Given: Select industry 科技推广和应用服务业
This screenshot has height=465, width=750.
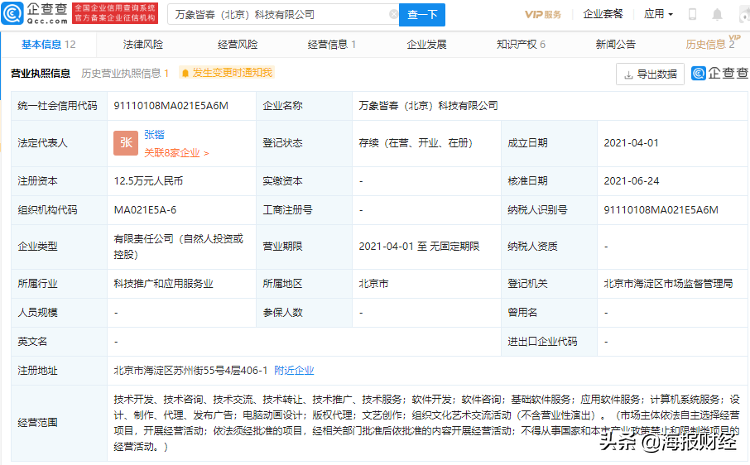Looking at the screenshot, I should point(164,284).
